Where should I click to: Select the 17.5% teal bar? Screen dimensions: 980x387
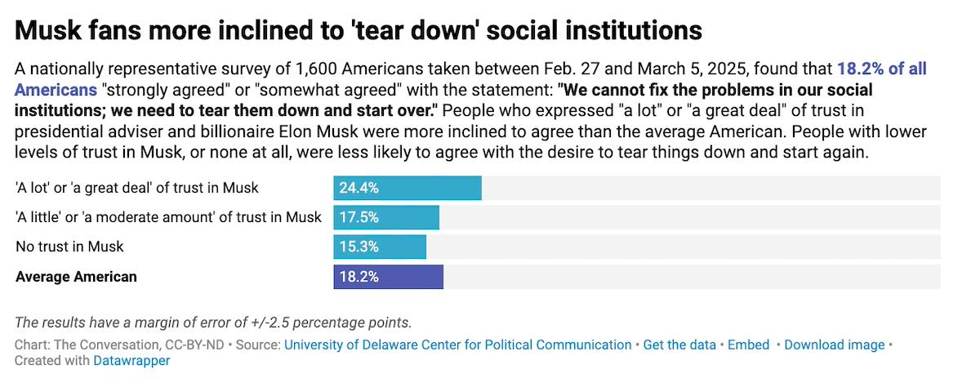tap(385, 217)
